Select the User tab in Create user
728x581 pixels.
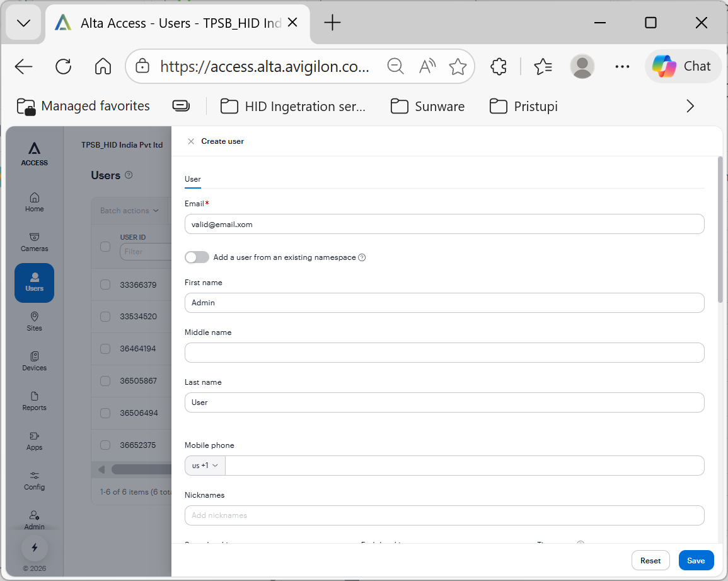point(193,179)
